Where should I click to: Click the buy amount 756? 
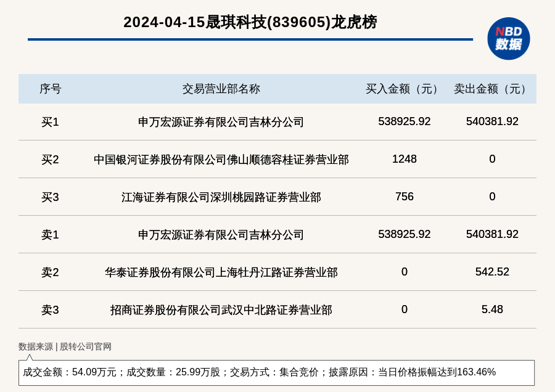click(404, 197)
